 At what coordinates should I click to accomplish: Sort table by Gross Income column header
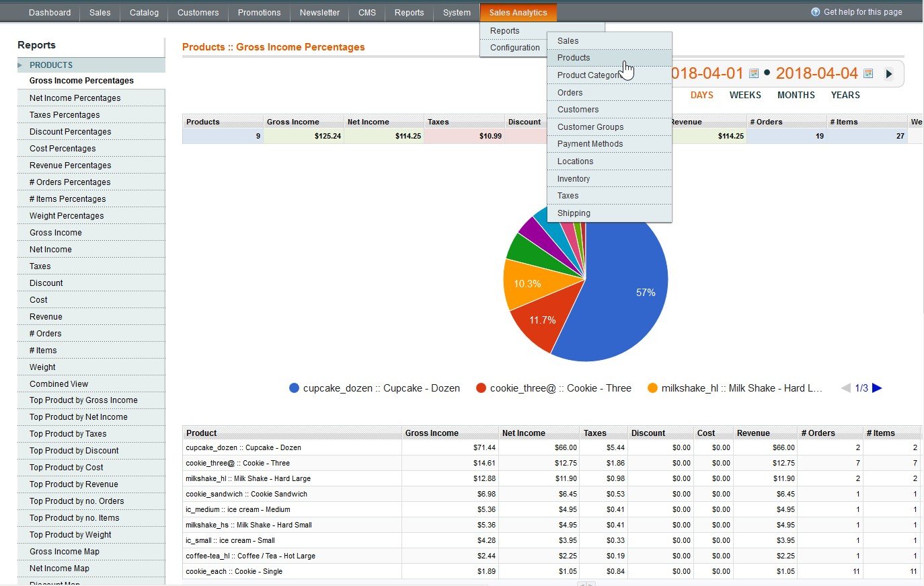pos(431,433)
